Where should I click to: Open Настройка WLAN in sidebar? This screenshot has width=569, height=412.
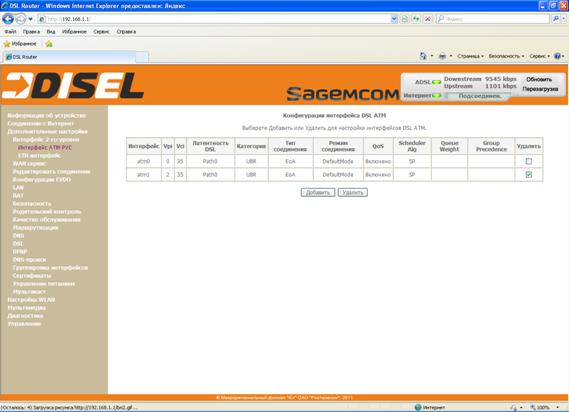pyautogui.click(x=31, y=300)
